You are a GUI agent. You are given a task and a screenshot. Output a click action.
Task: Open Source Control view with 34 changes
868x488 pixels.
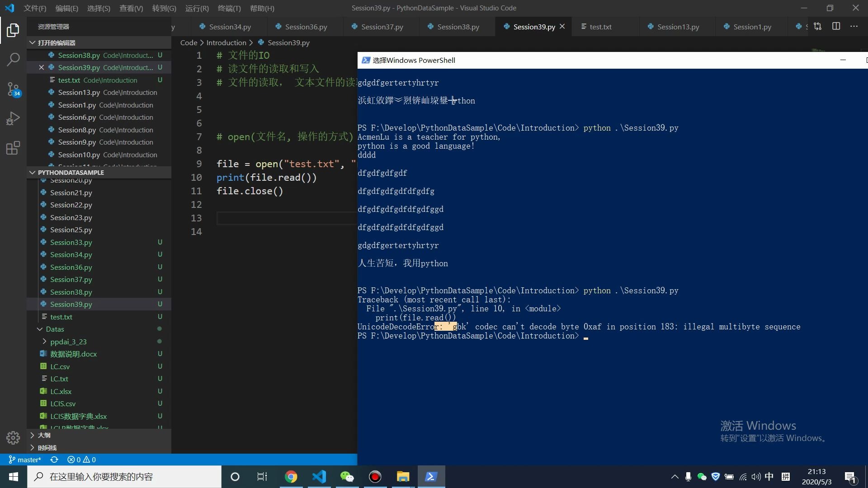point(13,89)
